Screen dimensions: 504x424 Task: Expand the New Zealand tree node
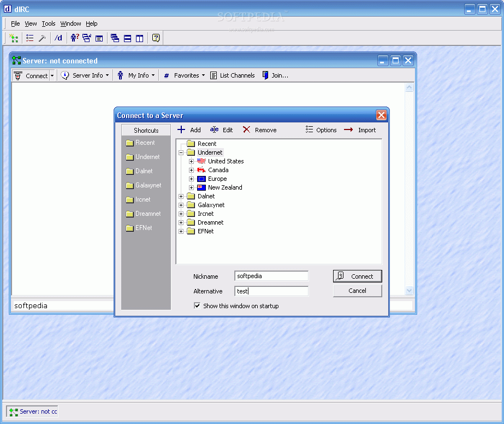(191, 187)
